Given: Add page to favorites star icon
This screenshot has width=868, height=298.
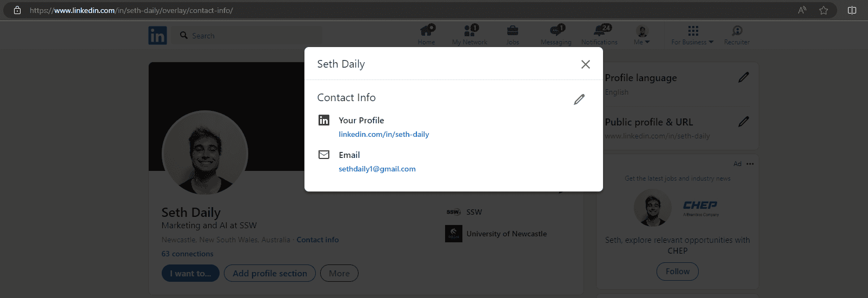Looking at the screenshot, I should [x=823, y=10].
